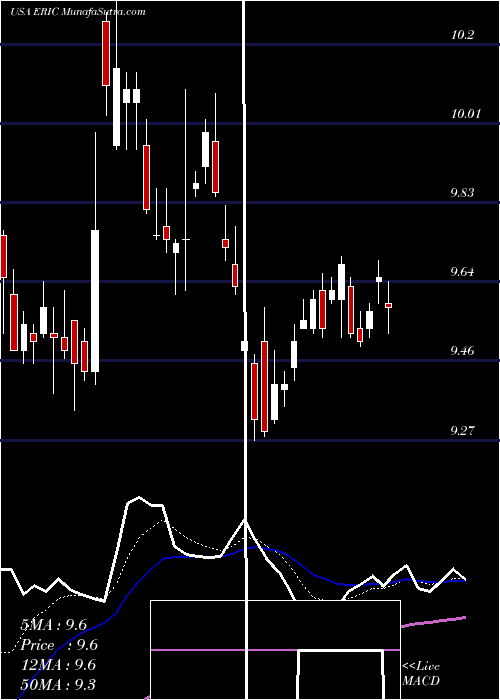Click the 9.64 price level label

[x=464, y=272]
